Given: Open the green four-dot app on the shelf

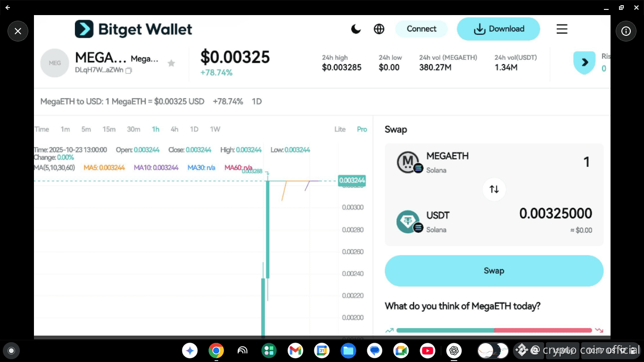Looking at the screenshot, I should point(269,350).
